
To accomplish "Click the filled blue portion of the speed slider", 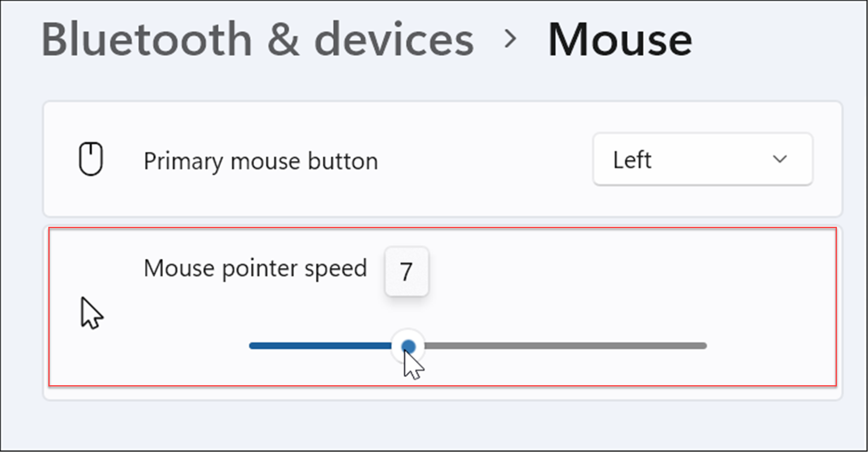I will pos(319,346).
